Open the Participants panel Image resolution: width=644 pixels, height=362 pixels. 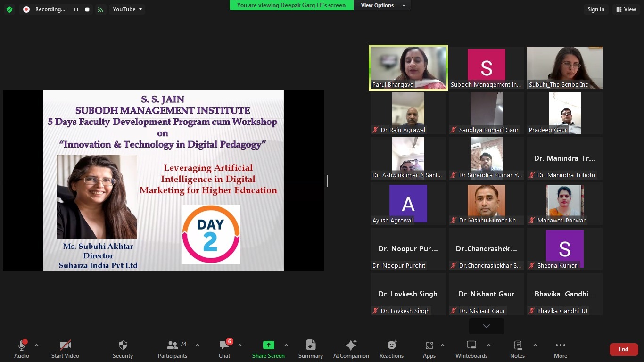pos(173,349)
